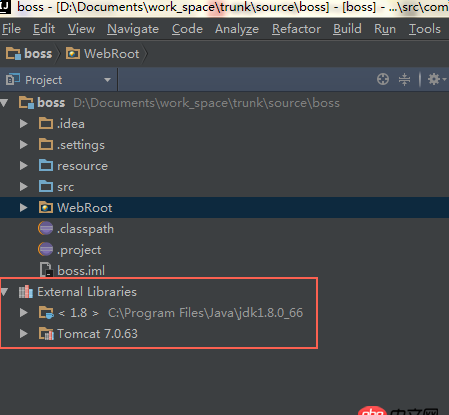Click the boss project path text
The image size is (449, 415).
click(206, 103)
